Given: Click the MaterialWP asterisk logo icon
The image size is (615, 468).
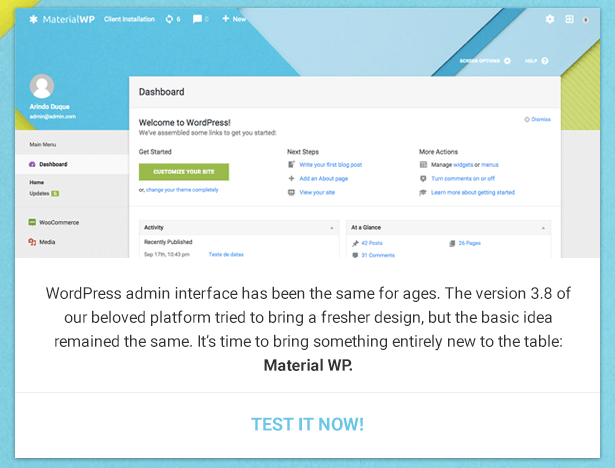Looking at the screenshot, I should [33, 19].
